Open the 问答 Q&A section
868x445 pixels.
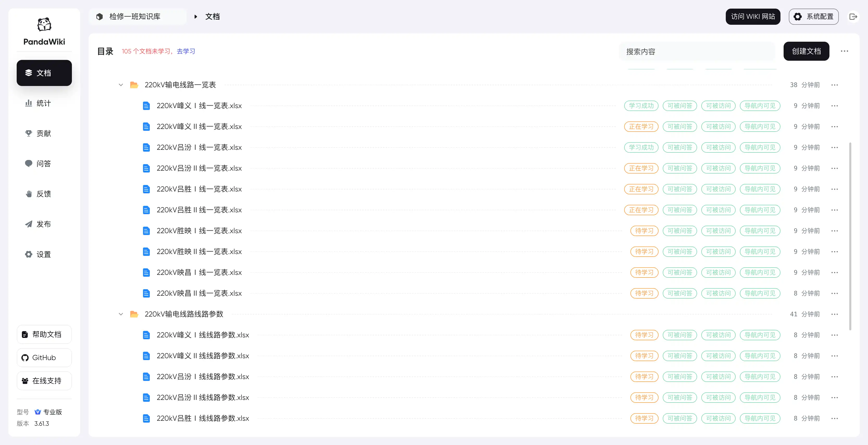tap(44, 164)
